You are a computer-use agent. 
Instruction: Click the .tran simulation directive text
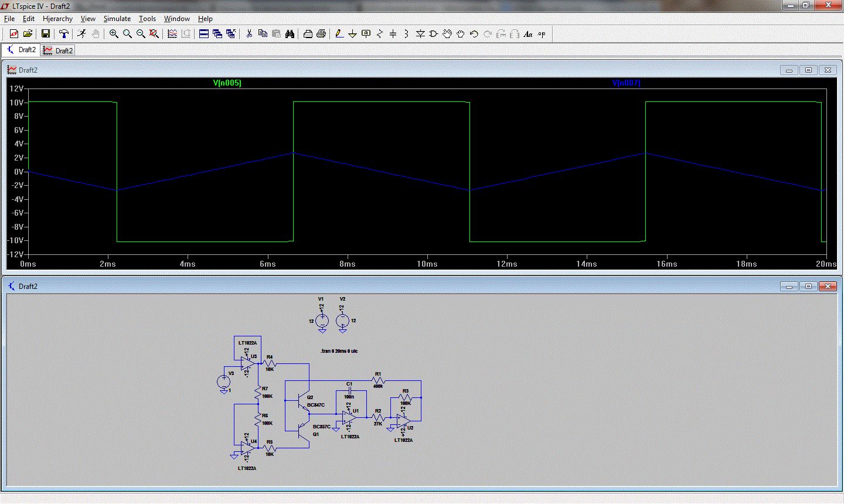point(339,351)
